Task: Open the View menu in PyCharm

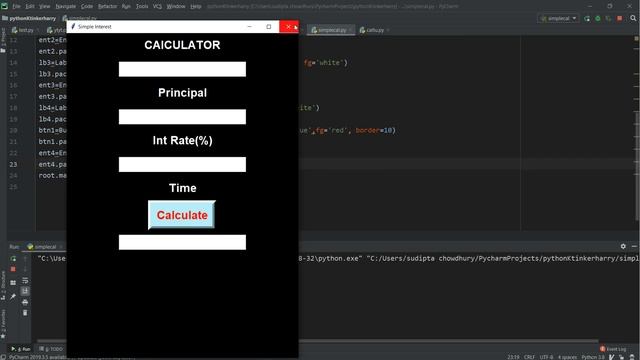Action: point(44,6)
